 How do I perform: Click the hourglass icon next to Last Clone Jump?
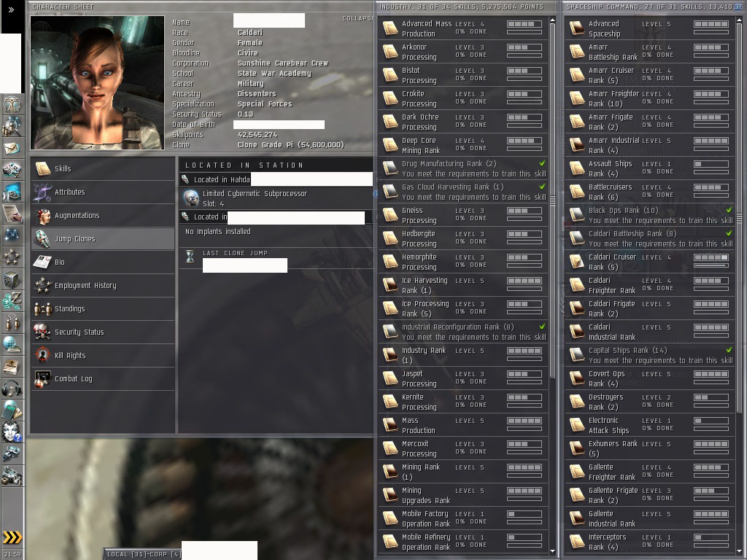[190, 257]
